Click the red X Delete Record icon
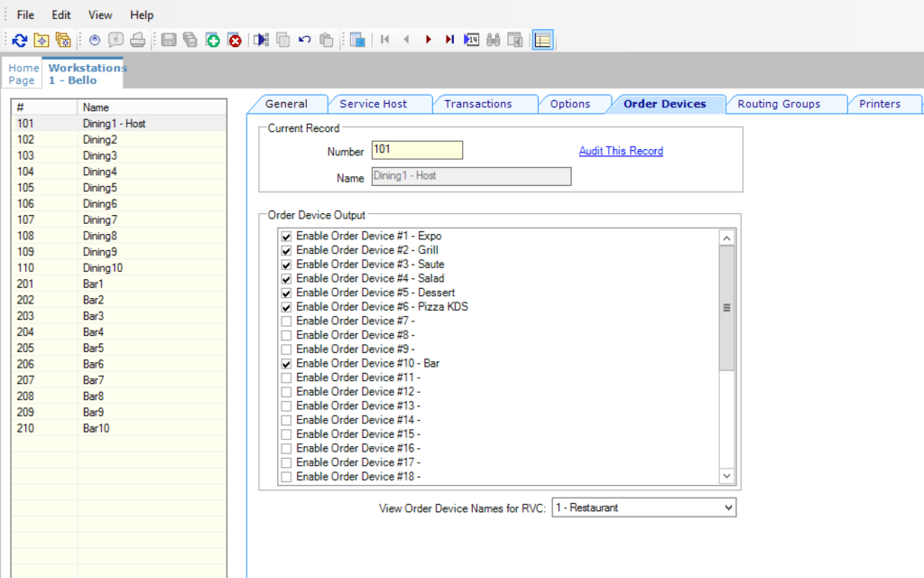 coord(235,40)
